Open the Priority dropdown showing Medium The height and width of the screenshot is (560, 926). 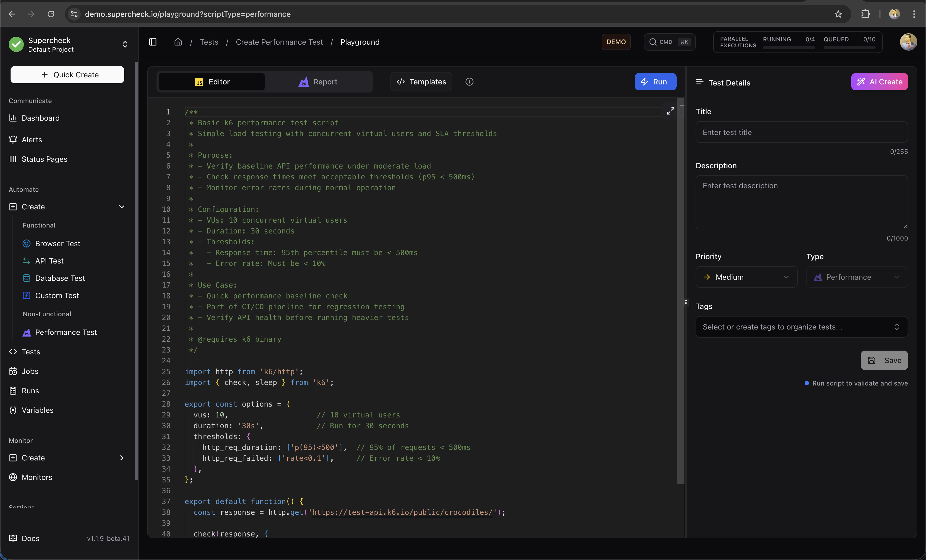[746, 277]
